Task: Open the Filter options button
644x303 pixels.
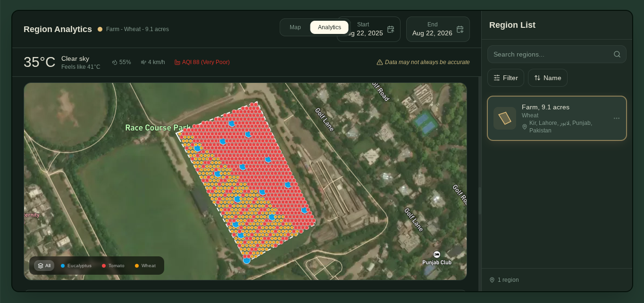Action: [506, 78]
